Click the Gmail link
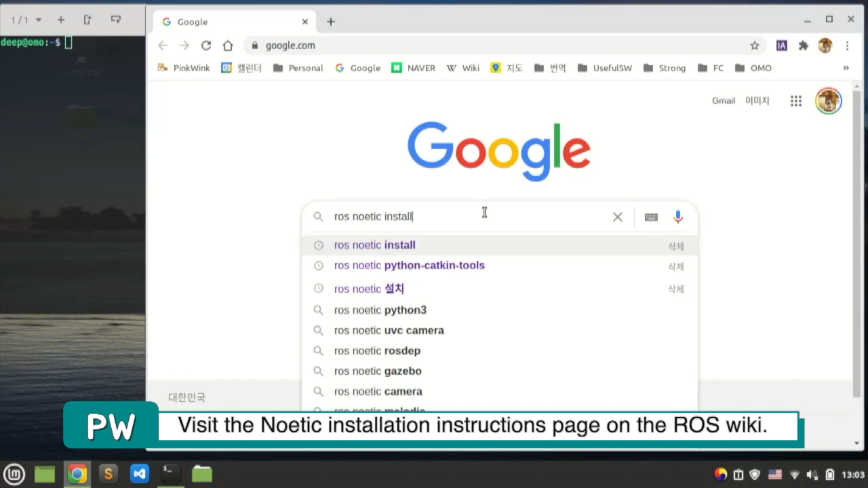The image size is (868, 488). click(x=724, y=101)
